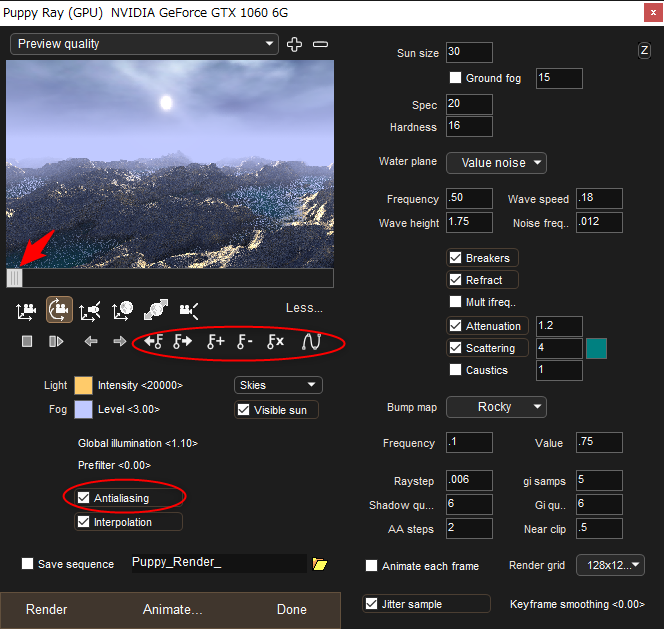
Task: Jump to the previous keyframe
Action: (x=153, y=341)
